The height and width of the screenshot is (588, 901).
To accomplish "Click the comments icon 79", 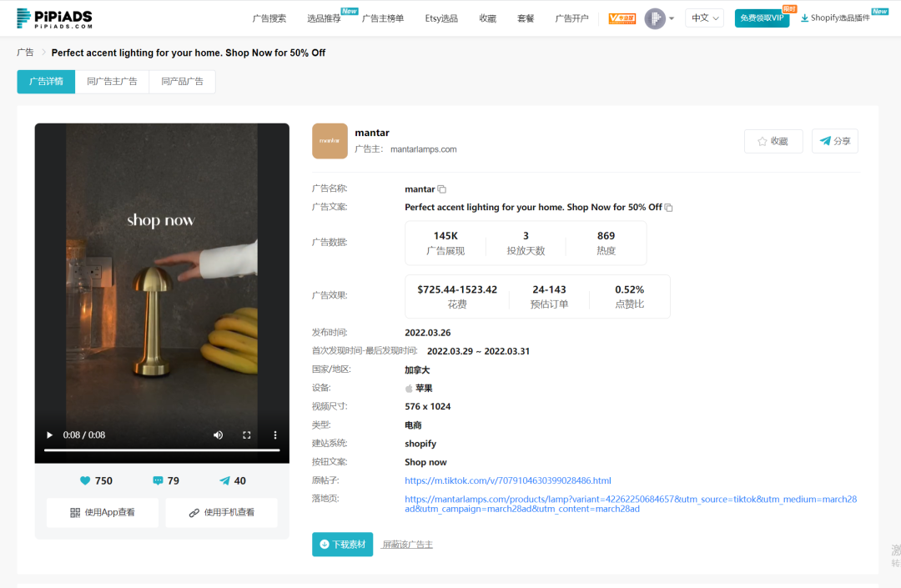I will pyautogui.click(x=158, y=480).
